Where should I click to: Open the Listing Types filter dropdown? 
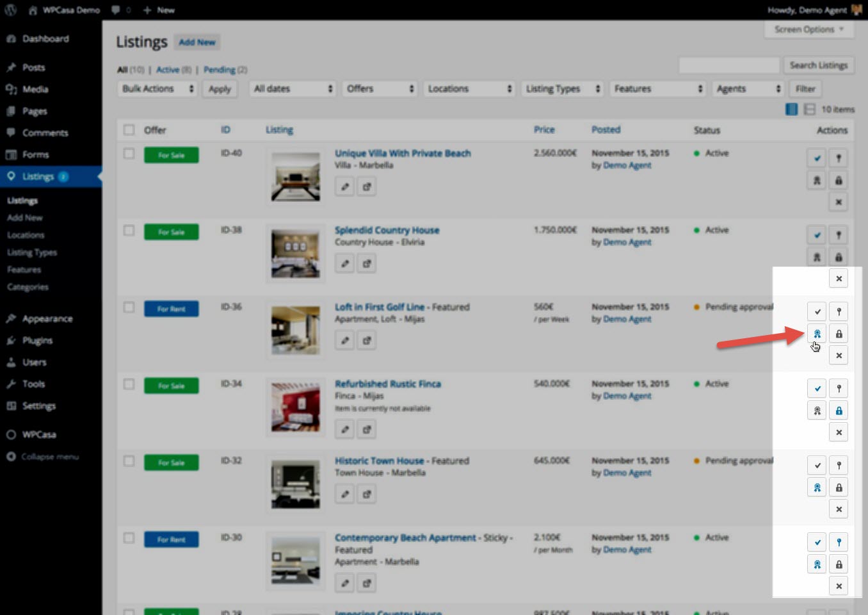tap(563, 88)
